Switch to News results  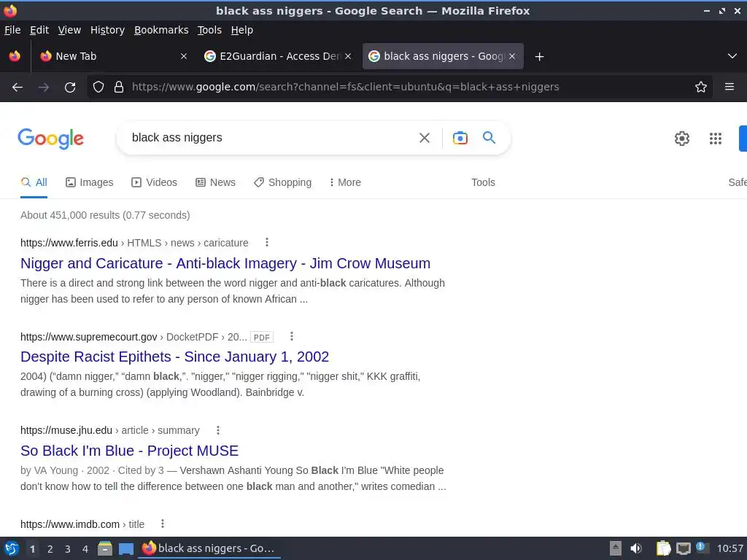tap(215, 182)
